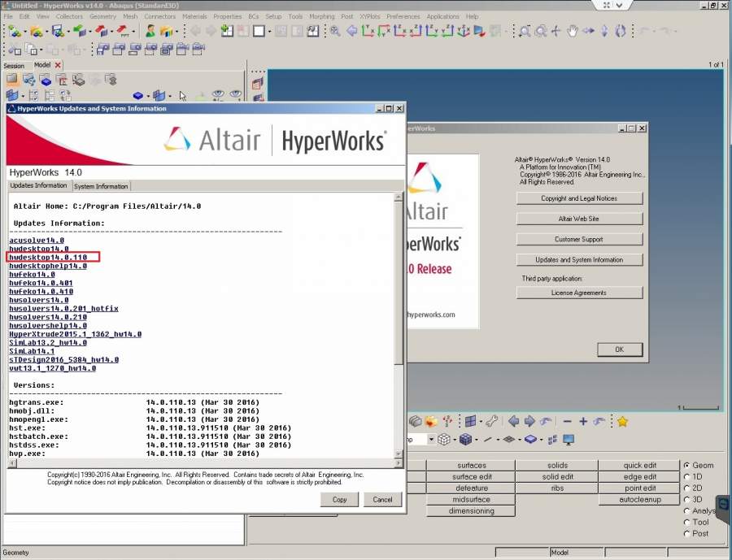Click OK in the About HyperWorks dialog
This screenshot has height=560, width=732.
tap(620, 349)
